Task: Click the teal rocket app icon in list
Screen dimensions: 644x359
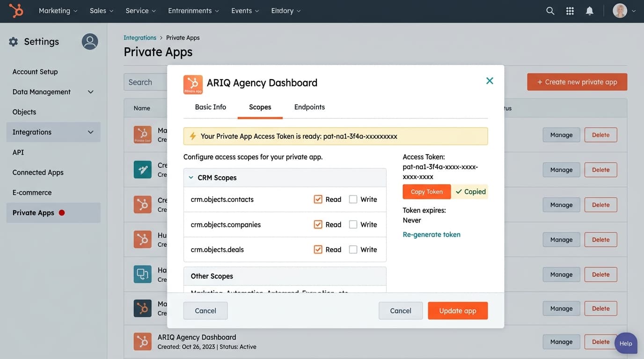Action: pyautogui.click(x=143, y=170)
